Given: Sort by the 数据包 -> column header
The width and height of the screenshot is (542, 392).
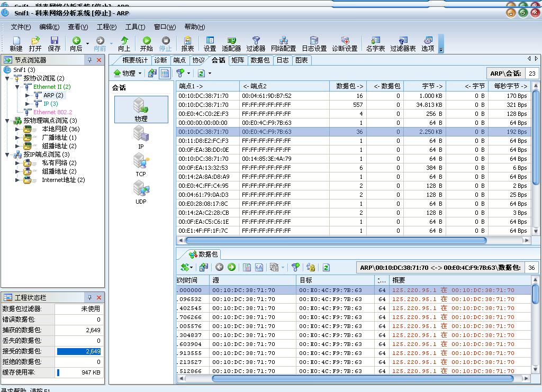Looking at the screenshot, I should tap(348, 86).
